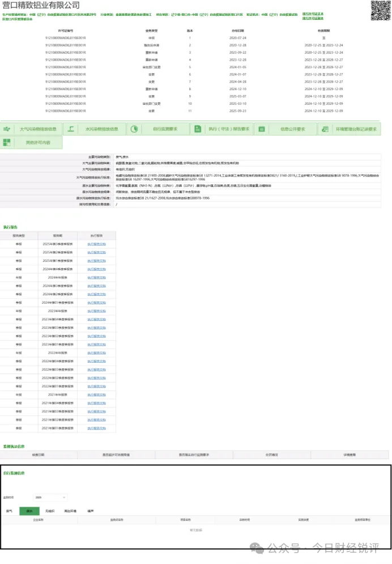
Task: Click the handling date 2024-01-05
Action: pyautogui.click(x=238, y=67)
